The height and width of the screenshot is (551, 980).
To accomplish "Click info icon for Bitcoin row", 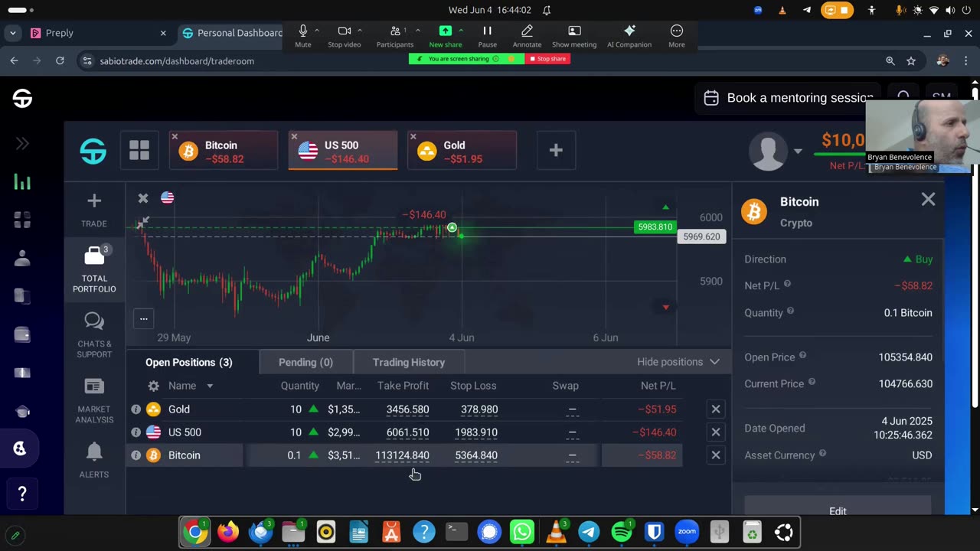I will pos(136,455).
